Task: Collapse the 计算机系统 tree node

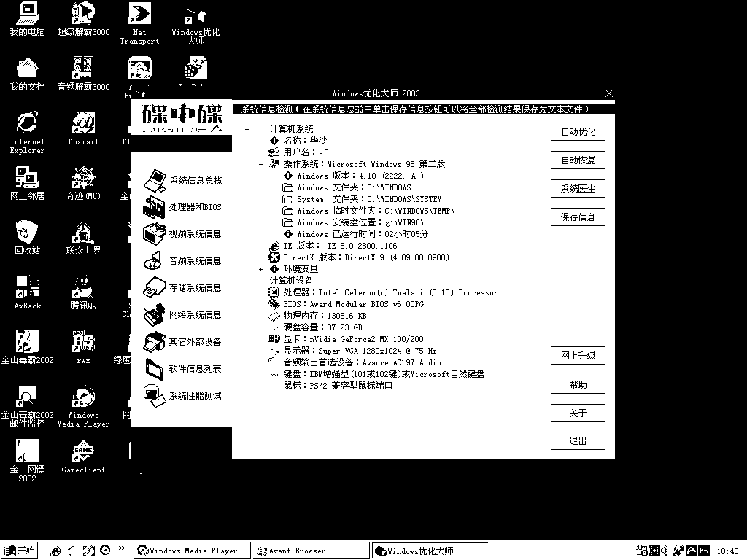Action: [x=247, y=129]
